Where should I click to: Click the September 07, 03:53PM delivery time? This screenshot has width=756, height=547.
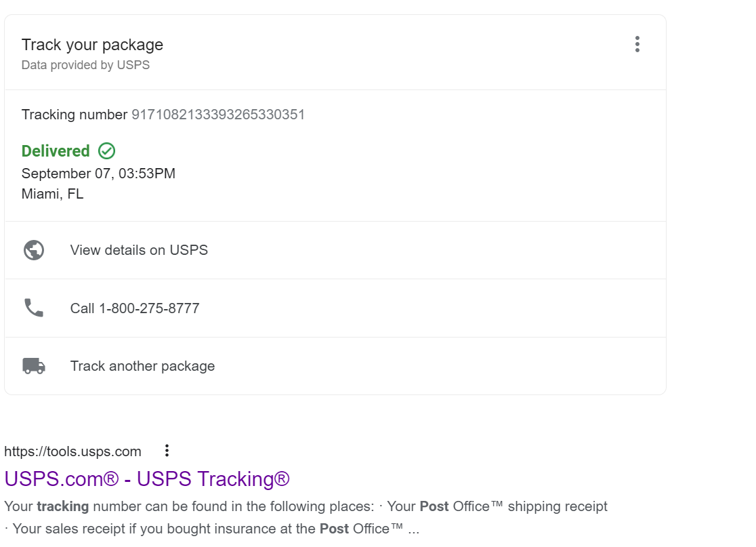pyautogui.click(x=98, y=174)
